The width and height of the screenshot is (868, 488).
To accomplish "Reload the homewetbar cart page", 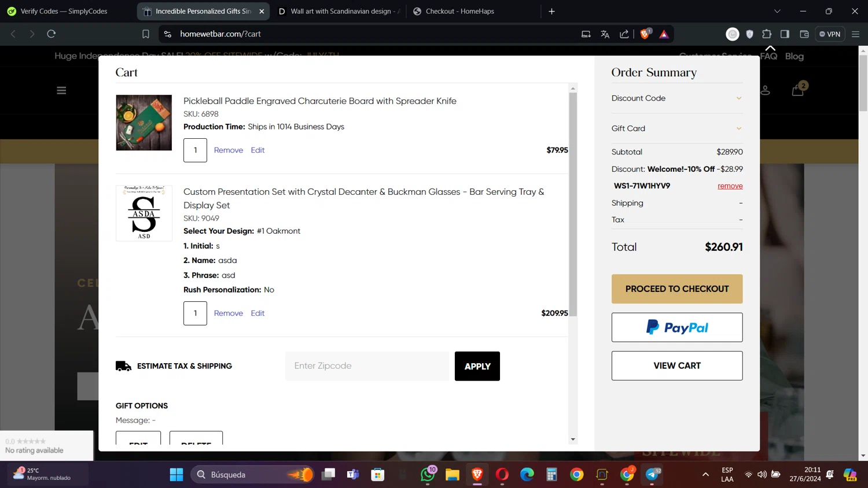I will tap(52, 34).
